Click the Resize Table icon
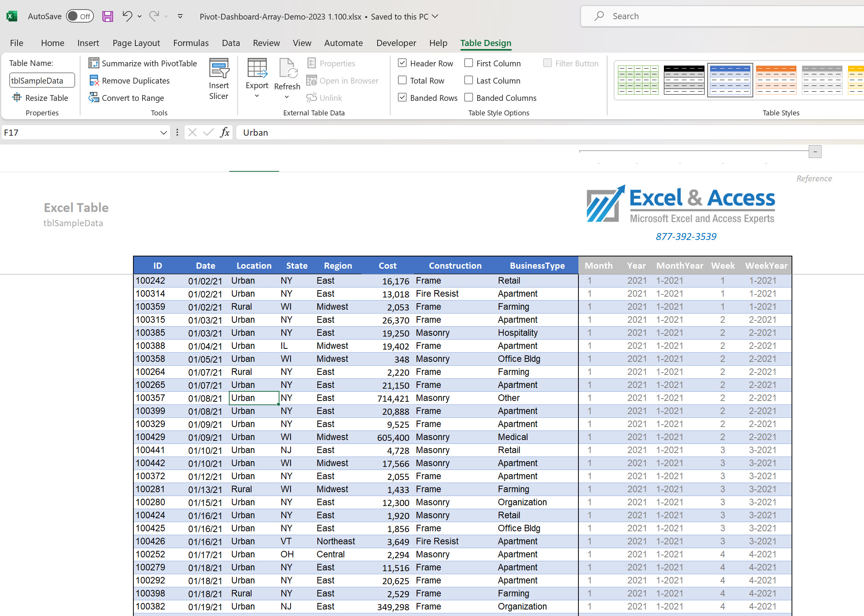The image size is (864, 616). pos(17,97)
